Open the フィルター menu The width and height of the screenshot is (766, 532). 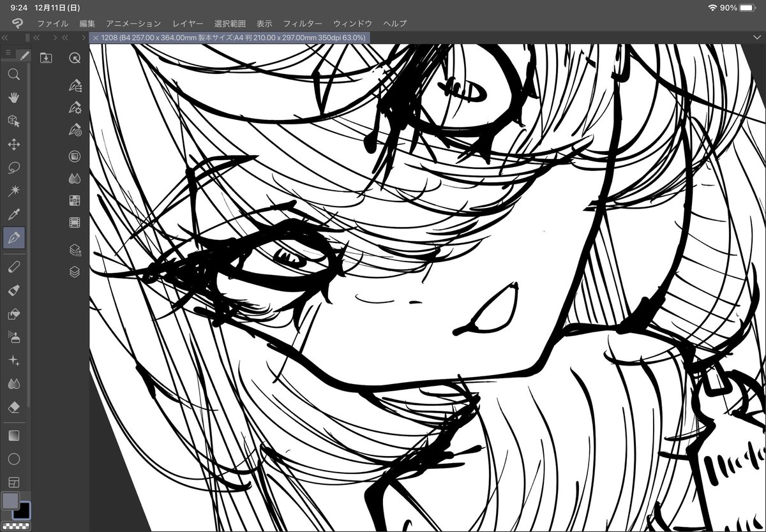303,23
